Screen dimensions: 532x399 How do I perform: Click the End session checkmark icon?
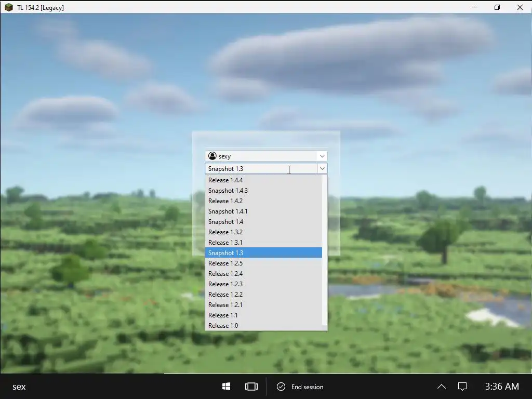click(281, 387)
